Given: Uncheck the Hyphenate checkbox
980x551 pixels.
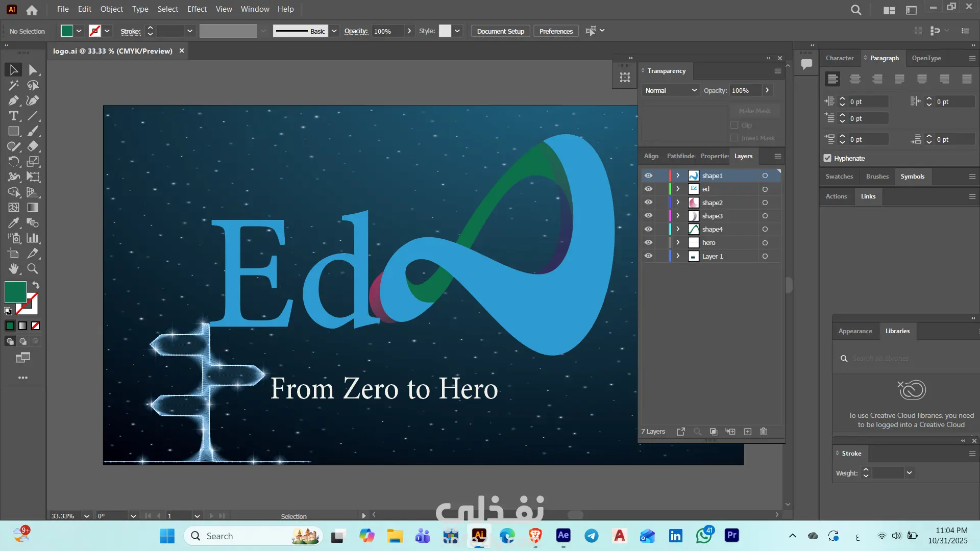Looking at the screenshot, I should tap(827, 158).
